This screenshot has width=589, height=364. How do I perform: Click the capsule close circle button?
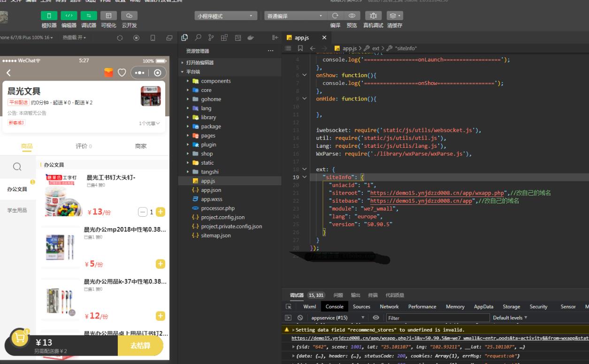point(158,73)
